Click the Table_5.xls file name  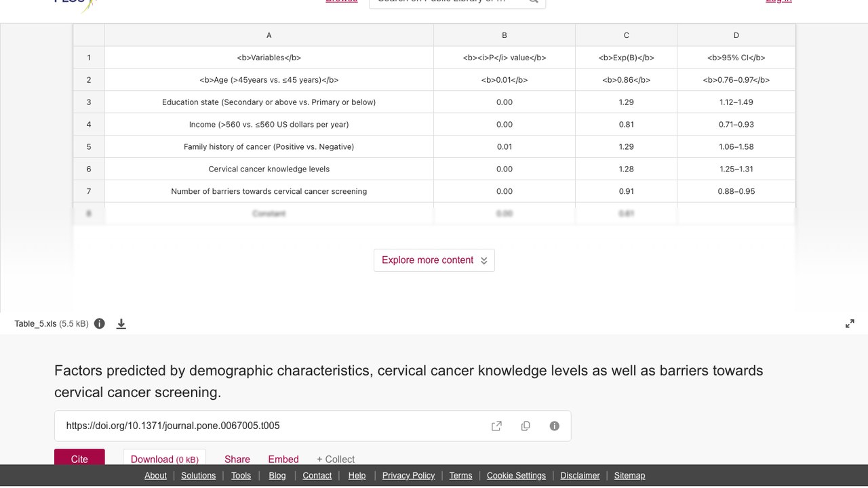35,324
